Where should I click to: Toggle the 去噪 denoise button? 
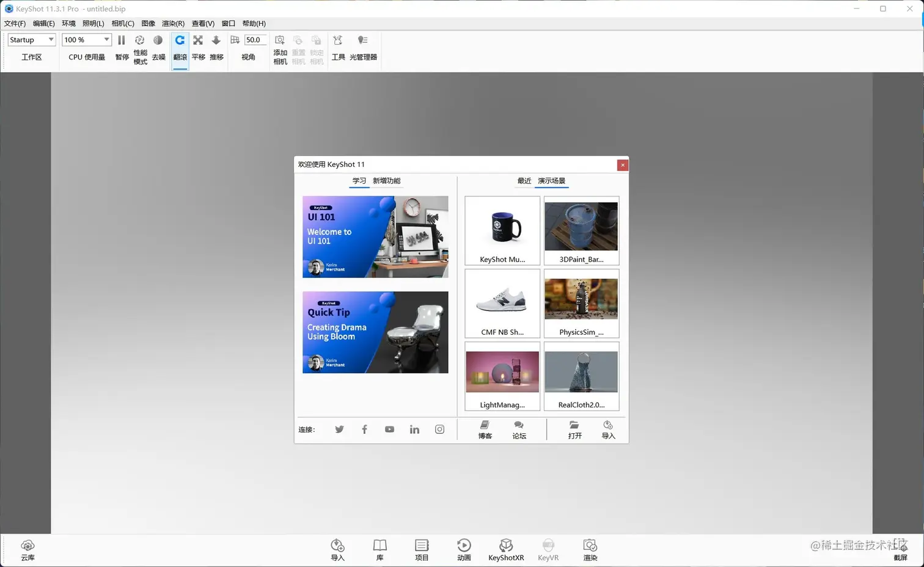click(158, 48)
